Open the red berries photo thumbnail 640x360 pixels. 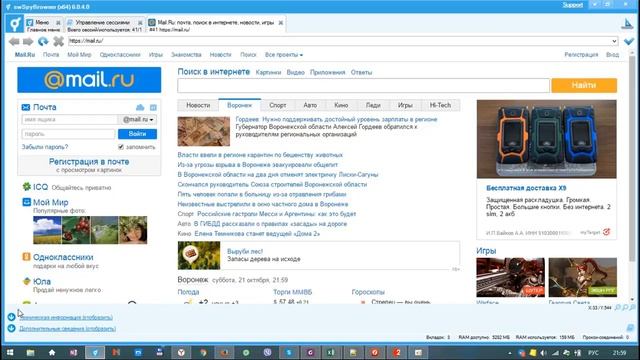pos(76,230)
